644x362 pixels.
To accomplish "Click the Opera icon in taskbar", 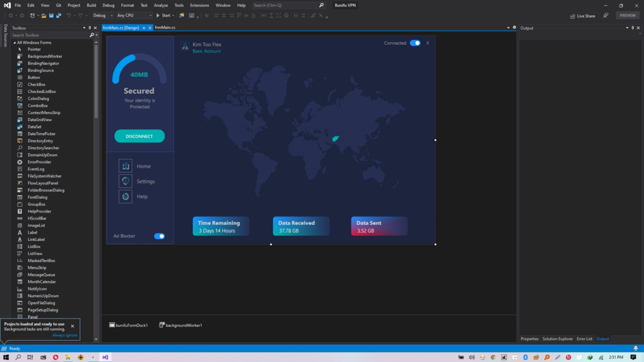I will (56, 357).
